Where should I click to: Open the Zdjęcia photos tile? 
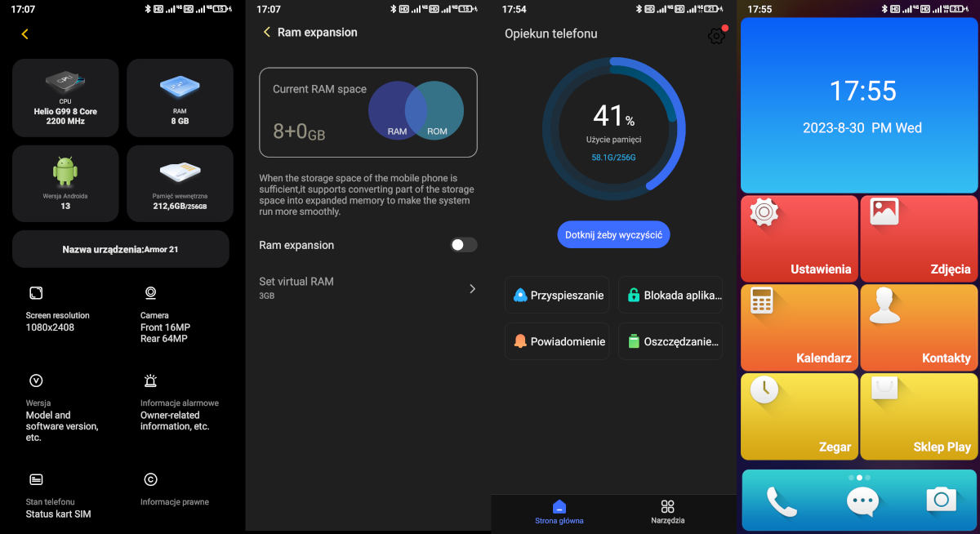tap(919, 238)
